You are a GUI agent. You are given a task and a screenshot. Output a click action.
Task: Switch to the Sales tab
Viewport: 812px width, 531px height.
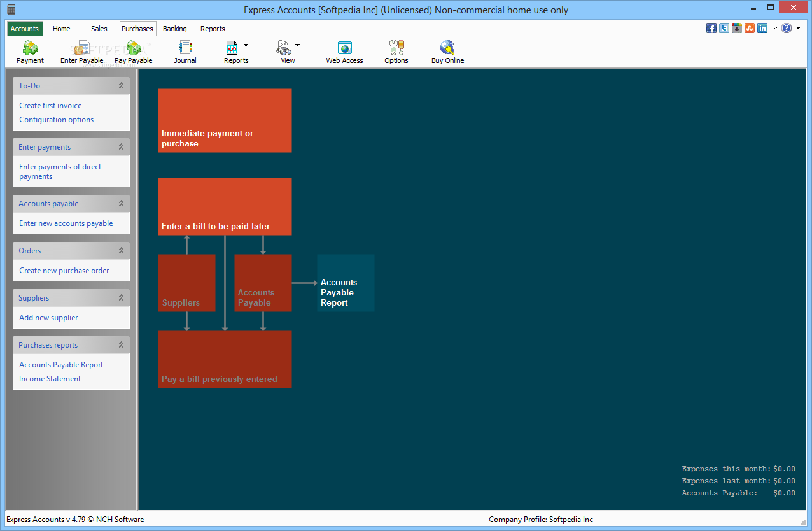point(99,29)
